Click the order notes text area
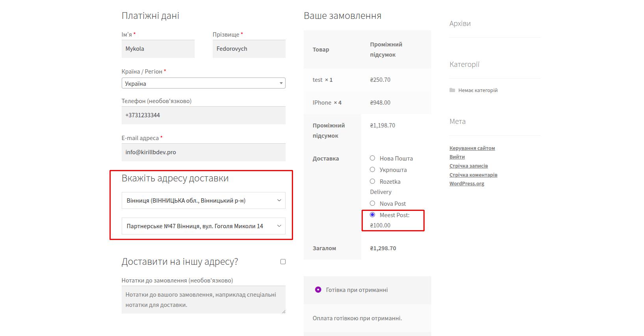The height and width of the screenshot is (336, 644). (203, 300)
